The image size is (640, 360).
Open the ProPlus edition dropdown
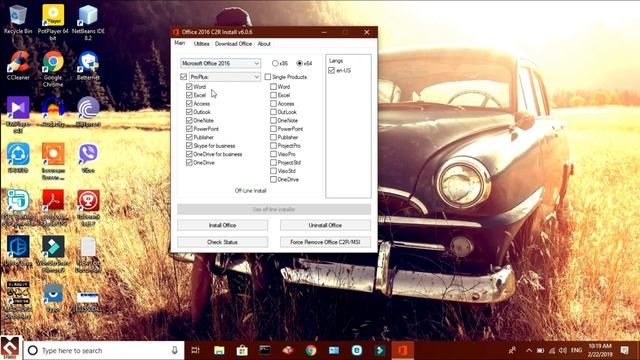(x=224, y=77)
